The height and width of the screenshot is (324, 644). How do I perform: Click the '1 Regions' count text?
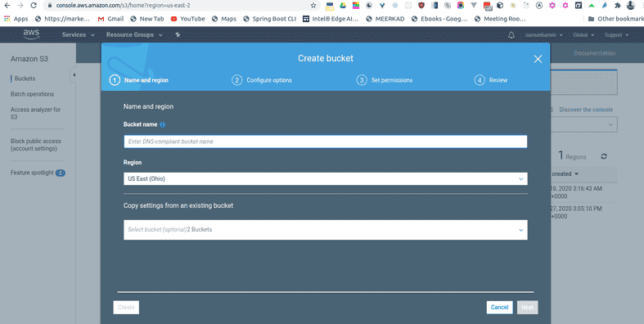[x=572, y=155]
